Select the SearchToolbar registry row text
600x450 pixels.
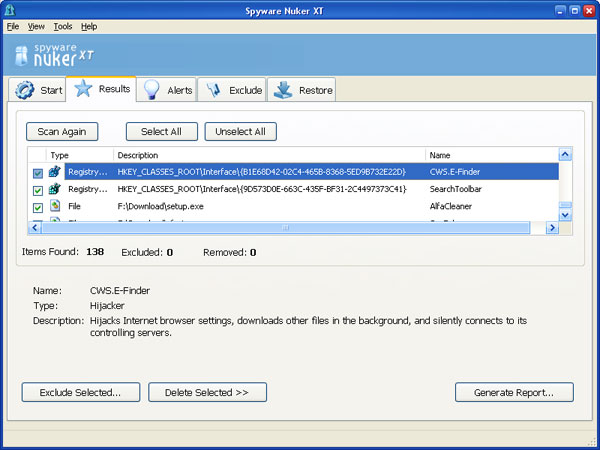tap(262, 189)
